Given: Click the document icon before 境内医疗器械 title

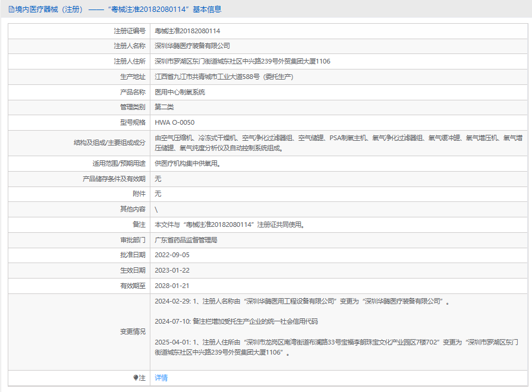Looking at the screenshot, I should (x=11, y=10).
